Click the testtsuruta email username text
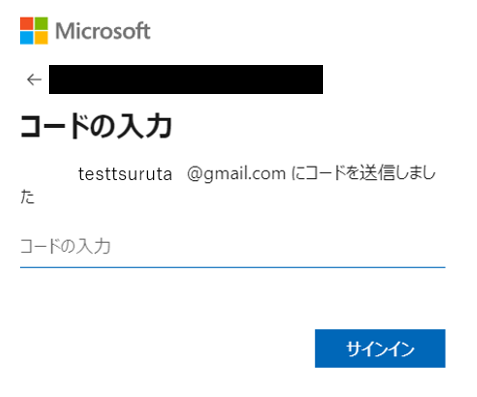Image resolution: width=477 pixels, height=397 pixels. (125, 174)
